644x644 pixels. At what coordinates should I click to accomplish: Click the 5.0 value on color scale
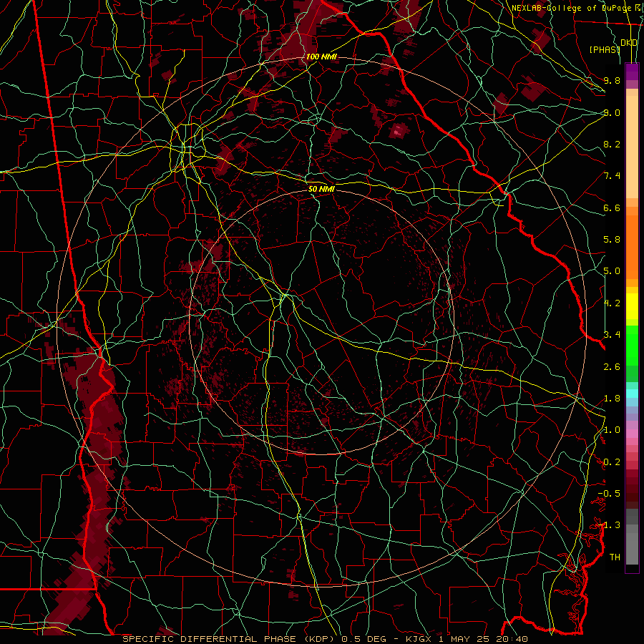click(612, 271)
